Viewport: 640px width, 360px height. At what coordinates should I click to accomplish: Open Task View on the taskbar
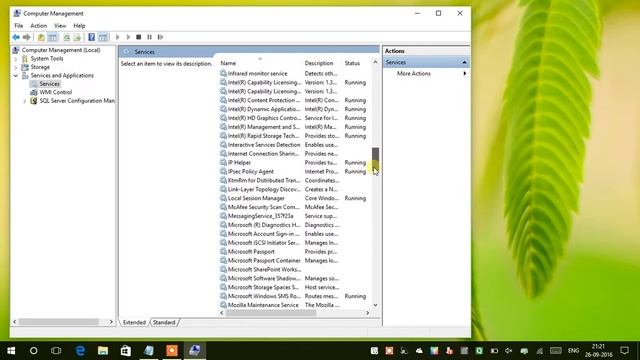coord(56,351)
